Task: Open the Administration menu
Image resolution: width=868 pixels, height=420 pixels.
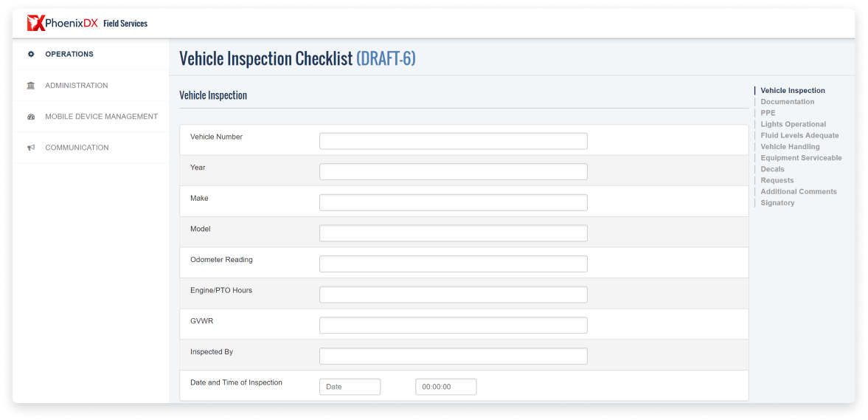Action: tap(76, 86)
